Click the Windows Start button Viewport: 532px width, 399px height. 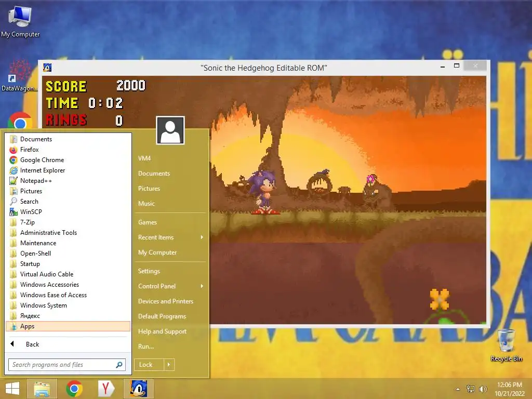12,389
